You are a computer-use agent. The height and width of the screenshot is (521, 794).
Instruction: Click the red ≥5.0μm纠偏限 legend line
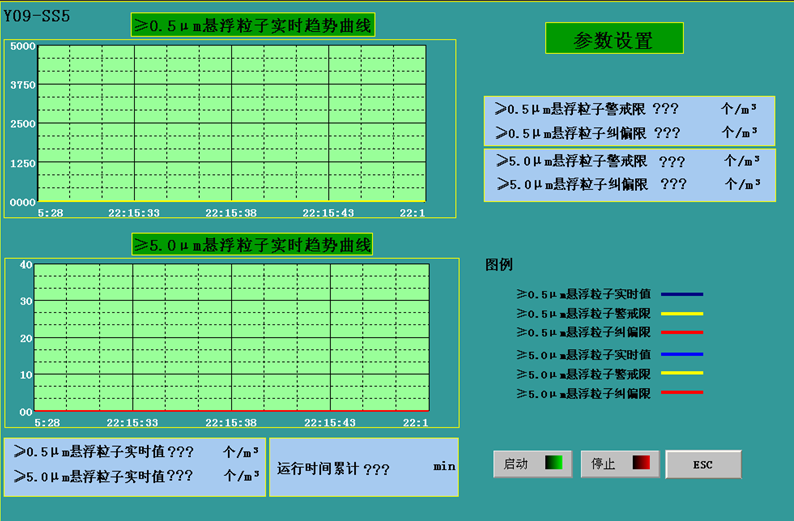[682, 392]
